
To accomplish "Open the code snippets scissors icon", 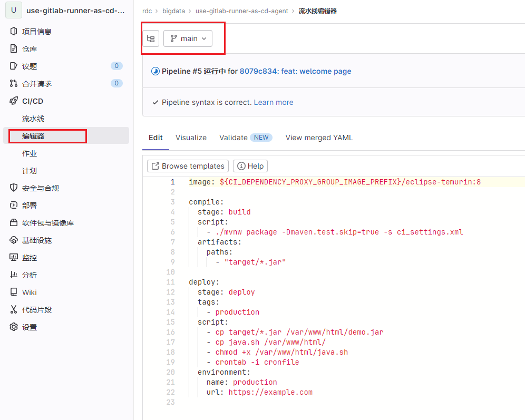I will coord(14,310).
